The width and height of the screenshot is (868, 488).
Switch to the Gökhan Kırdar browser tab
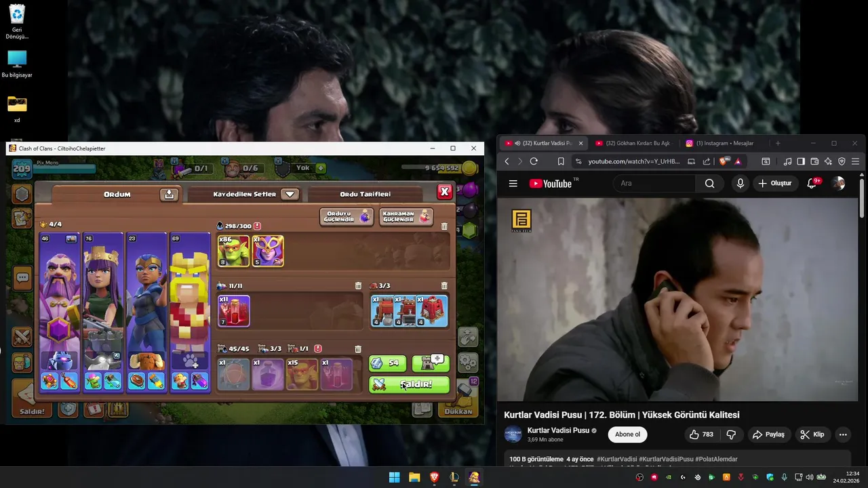coord(634,143)
